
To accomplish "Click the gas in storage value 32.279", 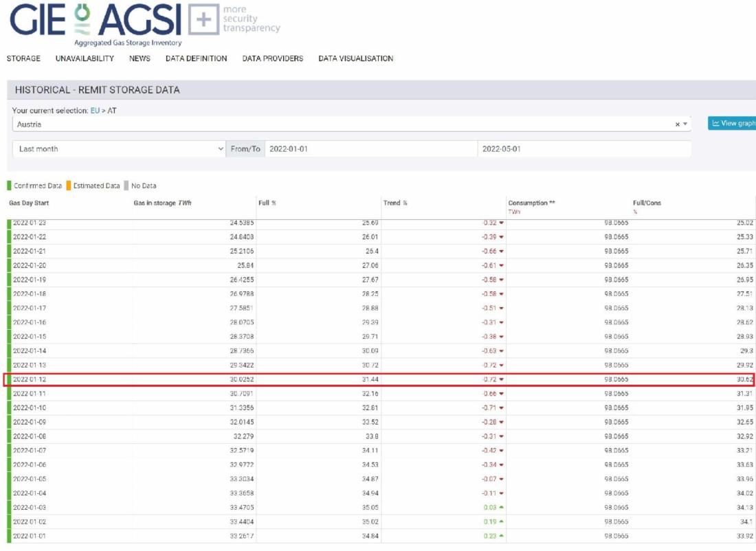I will pos(243,436).
